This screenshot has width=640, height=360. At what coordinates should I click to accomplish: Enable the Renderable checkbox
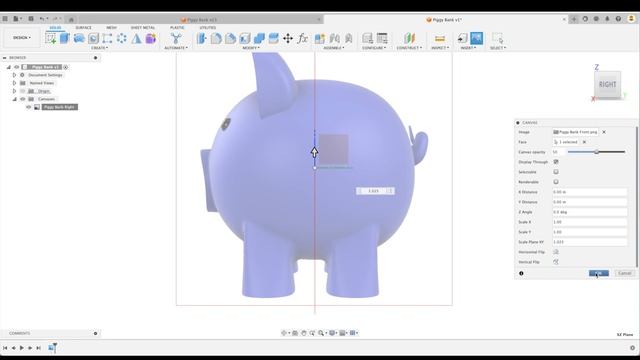(556, 182)
